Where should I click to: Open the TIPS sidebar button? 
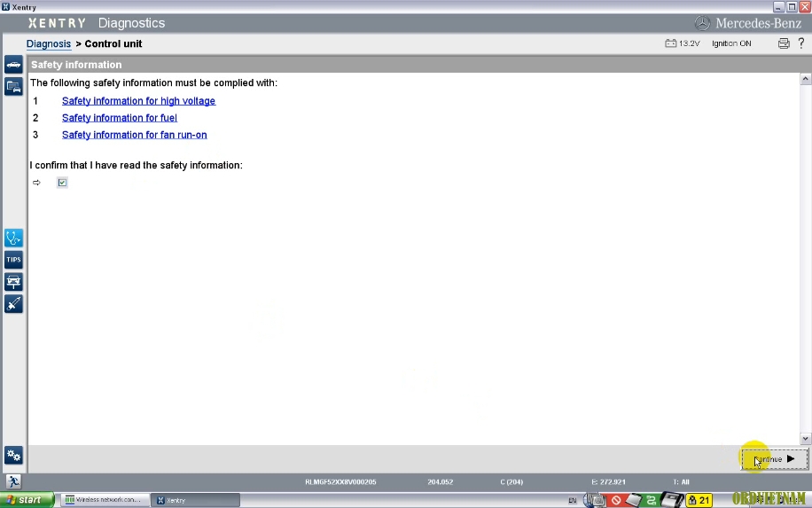click(13, 260)
